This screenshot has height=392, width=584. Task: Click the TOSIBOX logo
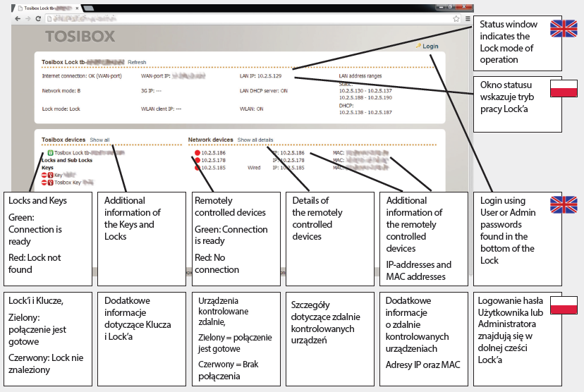(x=80, y=37)
